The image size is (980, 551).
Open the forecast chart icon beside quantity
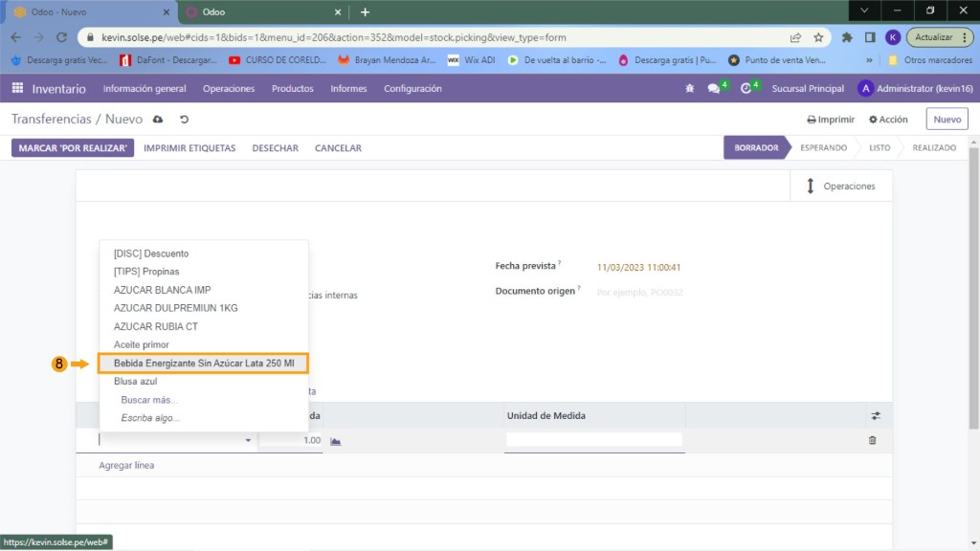click(336, 441)
